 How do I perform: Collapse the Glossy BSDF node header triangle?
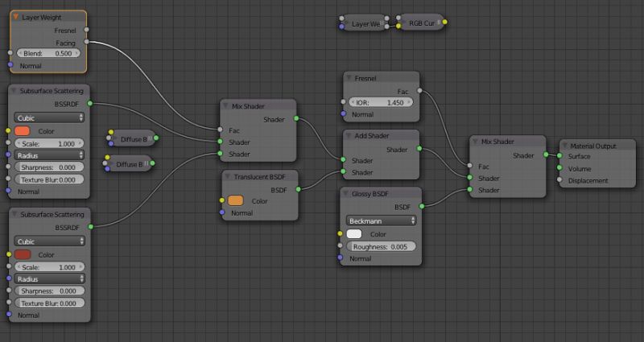coord(345,194)
